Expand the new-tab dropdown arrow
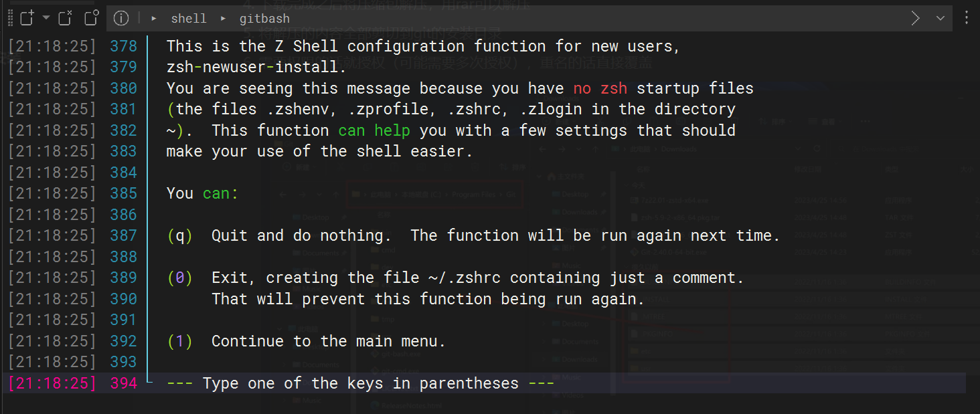 [x=46, y=18]
